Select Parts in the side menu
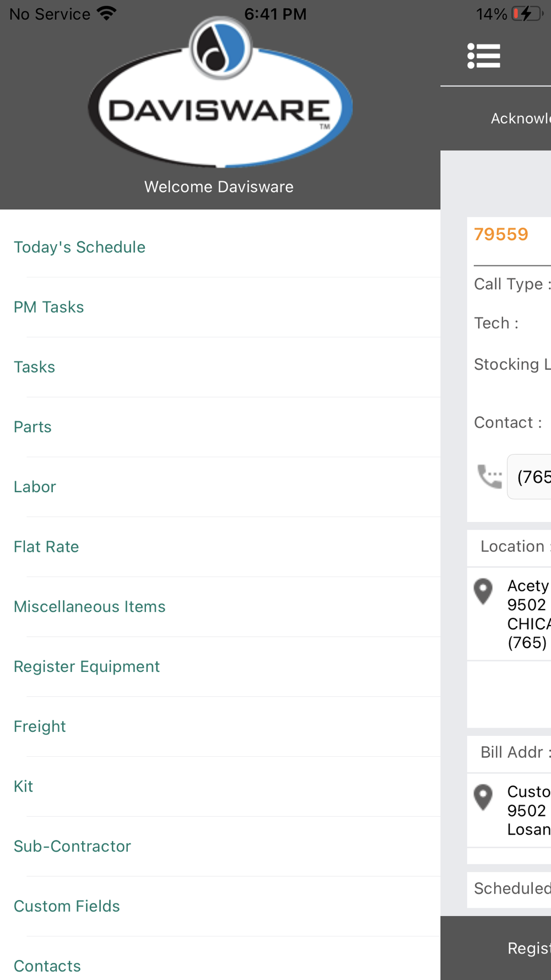This screenshot has width=551, height=980. point(33,427)
